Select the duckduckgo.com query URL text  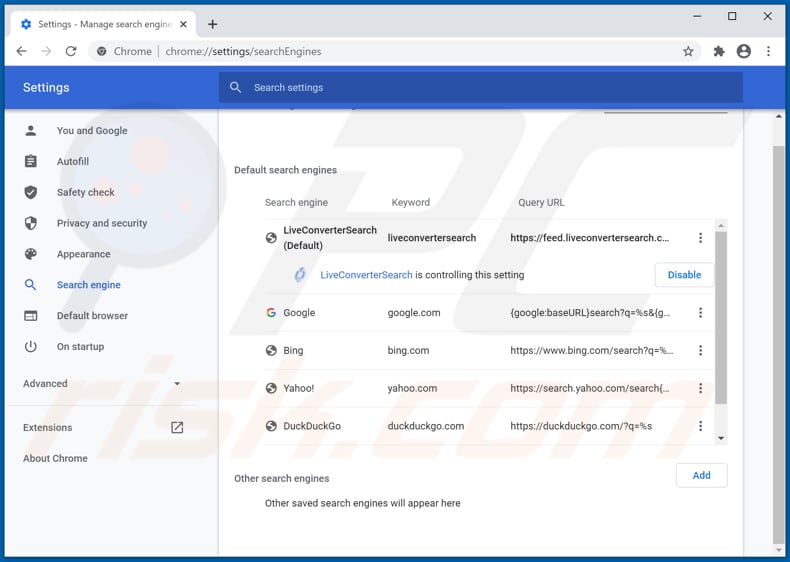[x=581, y=426]
